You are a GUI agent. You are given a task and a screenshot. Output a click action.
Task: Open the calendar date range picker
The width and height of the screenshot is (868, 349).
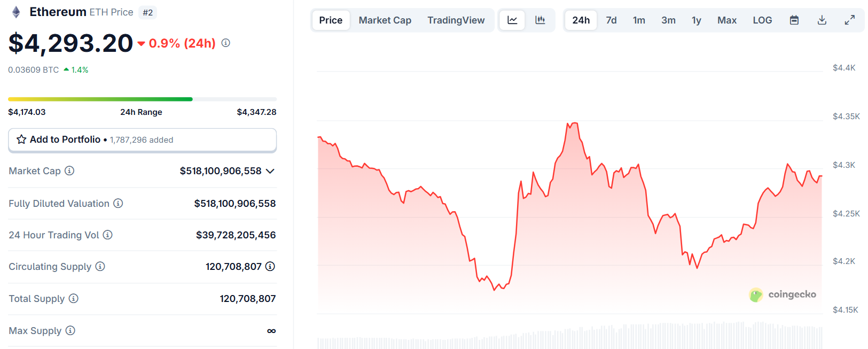click(x=794, y=20)
